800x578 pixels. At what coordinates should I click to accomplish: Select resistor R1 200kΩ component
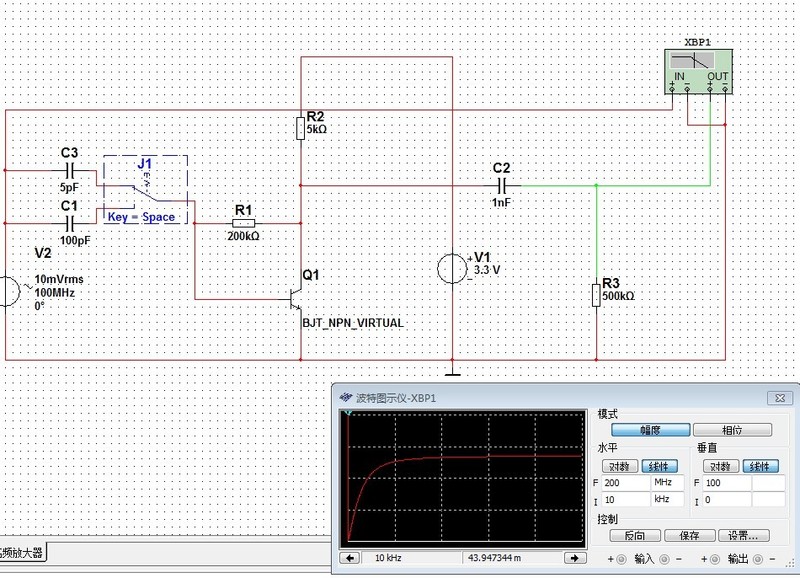243,224
